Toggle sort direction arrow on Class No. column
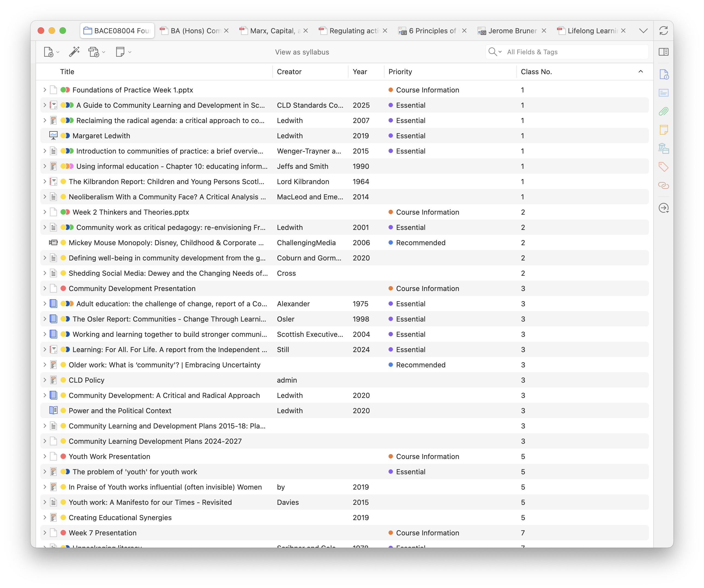Image resolution: width=704 pixels, height=588 pixels. (640, 71)
